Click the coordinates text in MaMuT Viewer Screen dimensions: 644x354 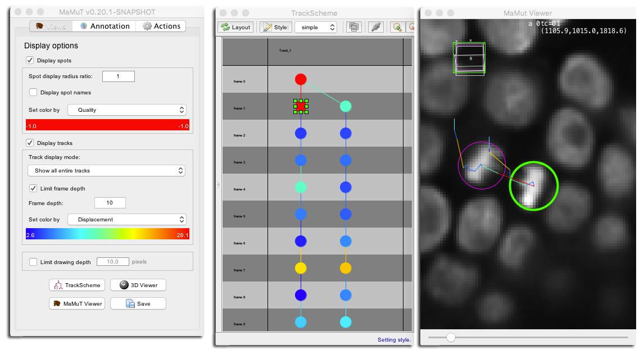pos(583,31)
